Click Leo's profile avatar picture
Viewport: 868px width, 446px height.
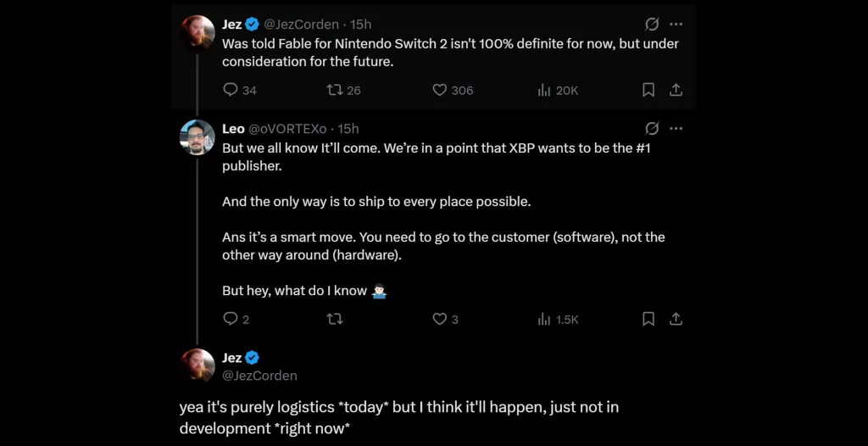click(198, 137)
